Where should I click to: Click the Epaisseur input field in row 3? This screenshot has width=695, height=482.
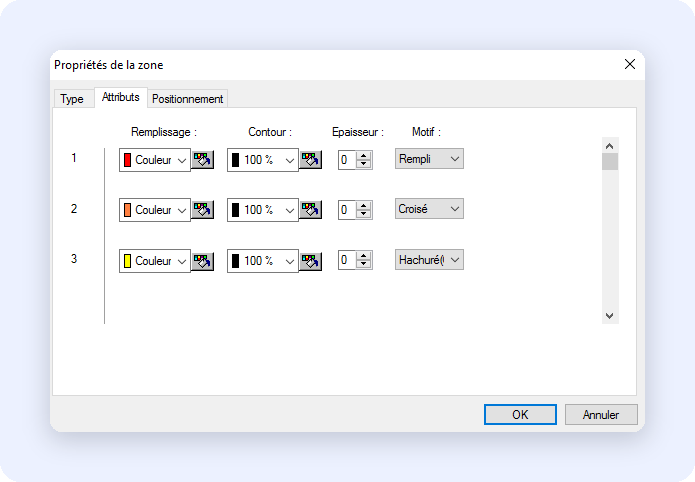[x=347, y=260]
